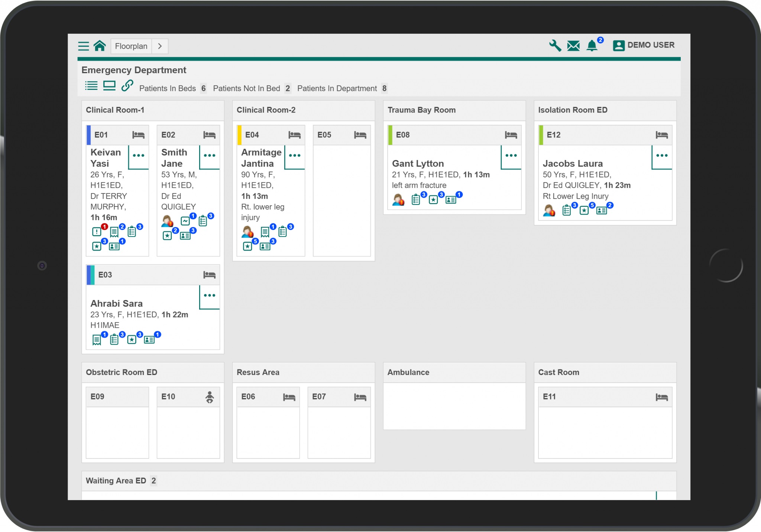
Task: Open the hamburger navigation menu
Action: pyautogui.click(x=84, y=46)
